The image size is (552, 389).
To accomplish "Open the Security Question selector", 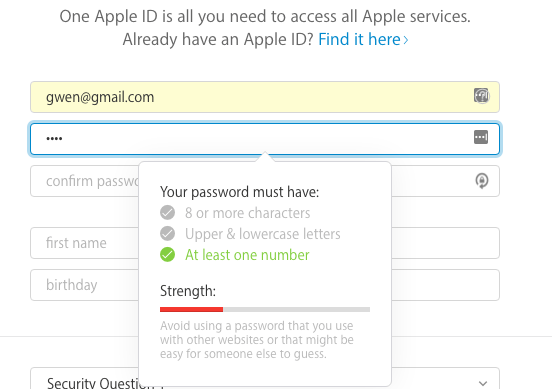I will [265, 378].
